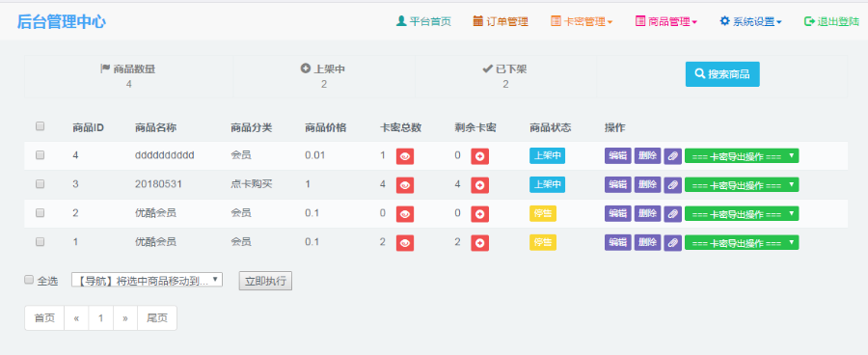
Task: Go to 尾页 in pagination
Action: click(x=157, y=318)
